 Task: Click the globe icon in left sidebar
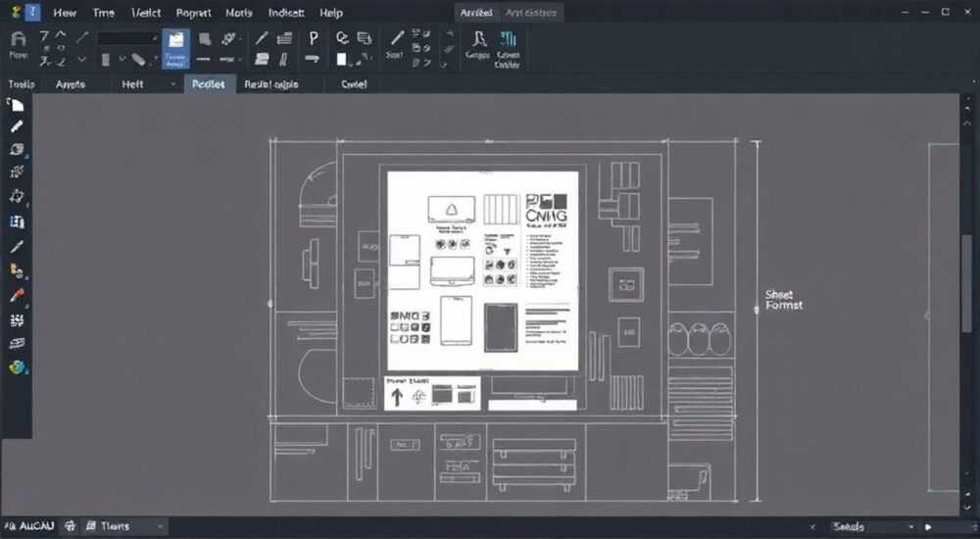(x=17, y=367)
